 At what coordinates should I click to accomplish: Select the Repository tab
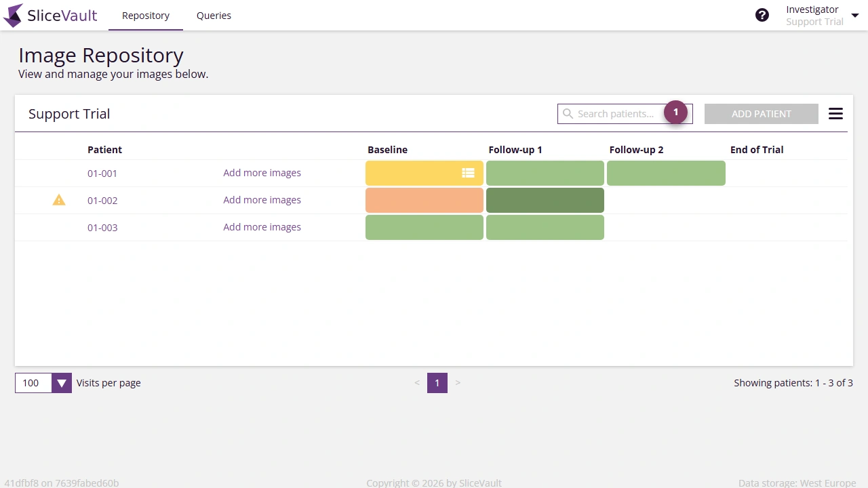(145, 15)
